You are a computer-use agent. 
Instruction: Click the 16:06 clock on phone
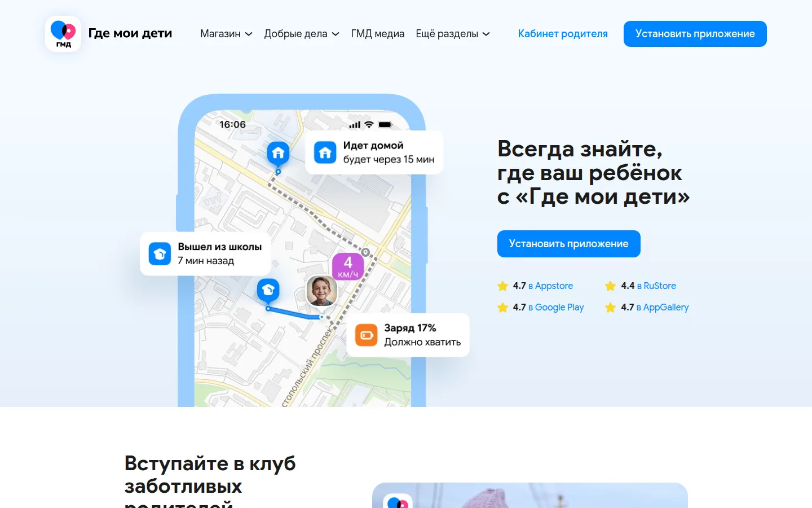pyautogui.click(x=232, y=125)
